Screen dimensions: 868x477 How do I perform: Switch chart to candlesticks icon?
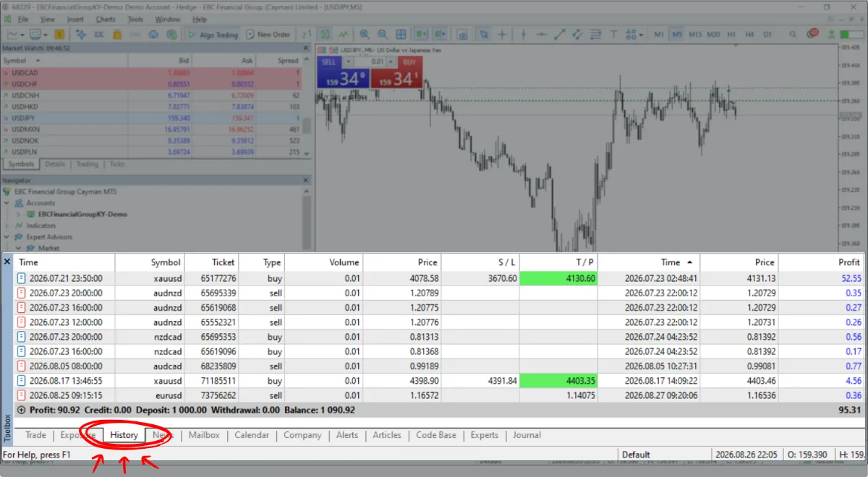[x=325, y=34]
